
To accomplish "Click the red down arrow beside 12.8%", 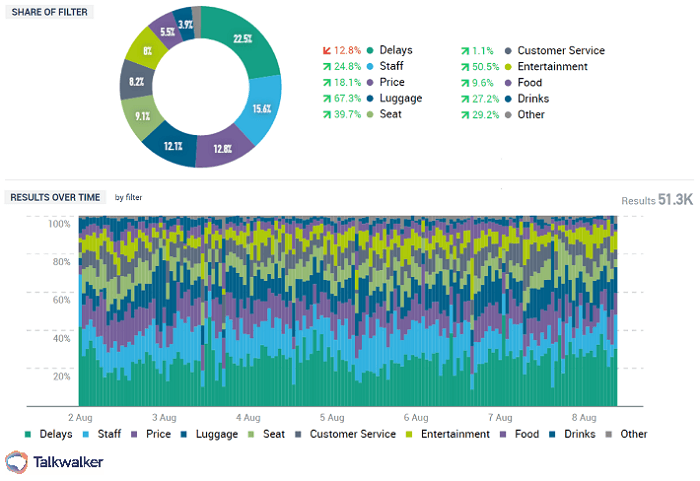I will coord(325,50).
